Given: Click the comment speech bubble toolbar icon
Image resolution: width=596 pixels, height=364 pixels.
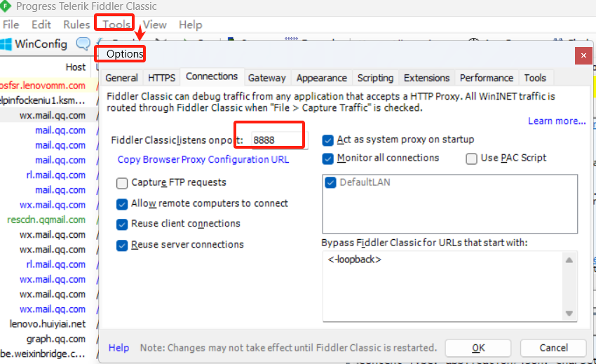Looking at the screenshot, I should point(83,43).
